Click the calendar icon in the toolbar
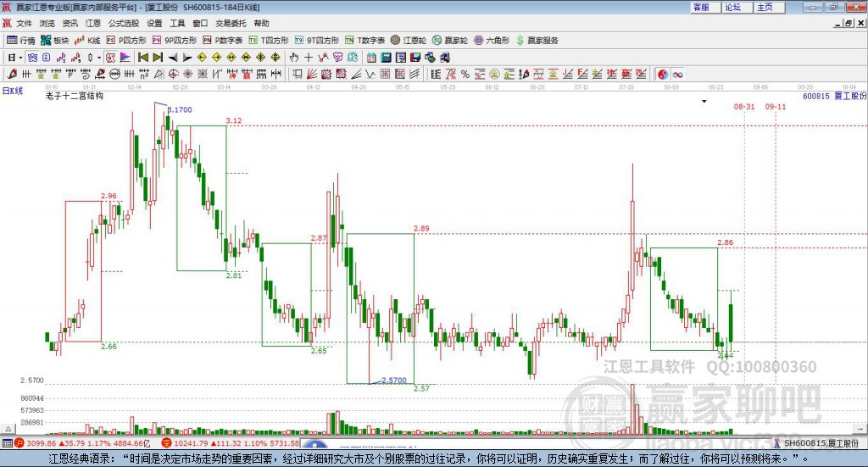Viewport: 868px width, 467px height. point(371,58)
